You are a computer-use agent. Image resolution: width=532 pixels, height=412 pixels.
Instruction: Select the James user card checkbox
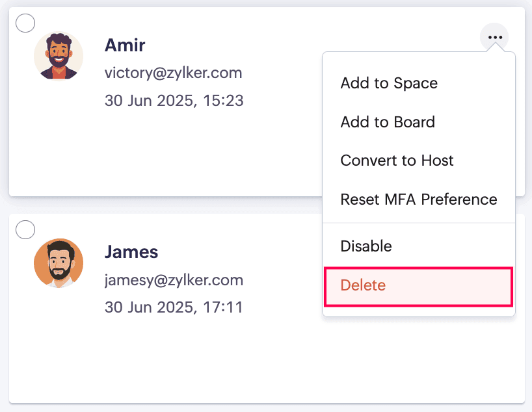tap(25, 229)
